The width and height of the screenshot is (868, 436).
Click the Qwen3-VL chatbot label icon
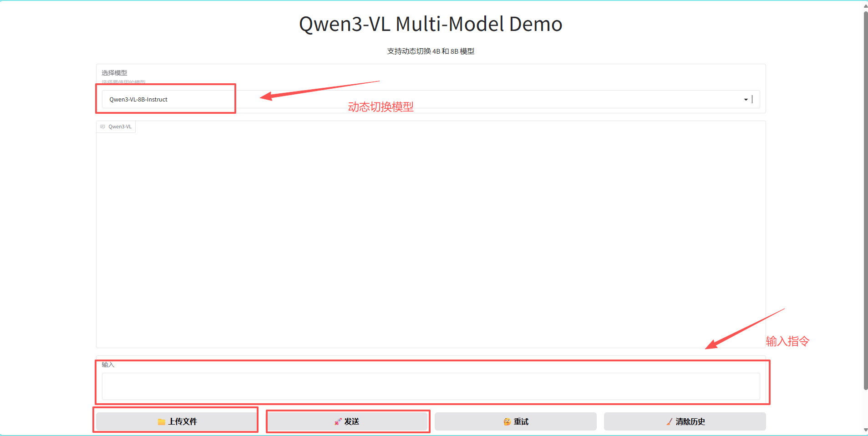coord(103,127)
